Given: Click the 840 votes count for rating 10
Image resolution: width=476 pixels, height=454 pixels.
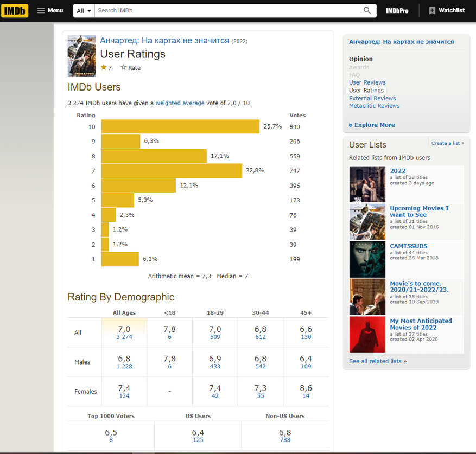Looking at the screenshot, I should pos(295,127).
